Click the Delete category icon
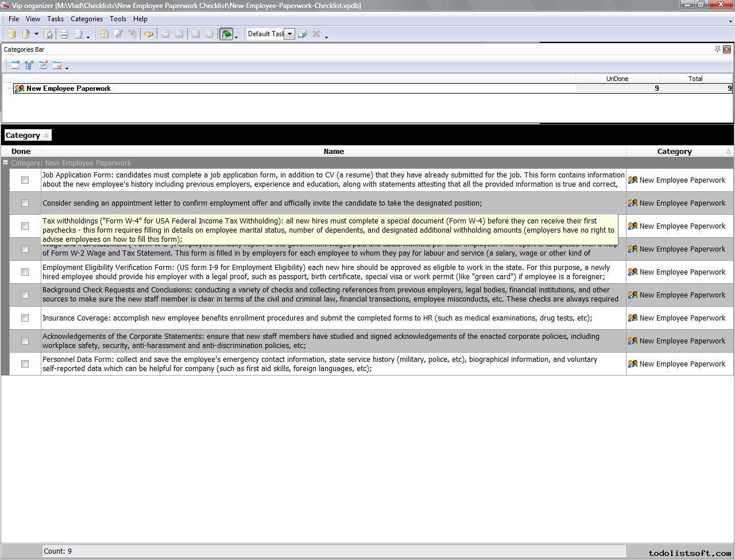This screenshot has height=560, width=735. pos(57,65)
